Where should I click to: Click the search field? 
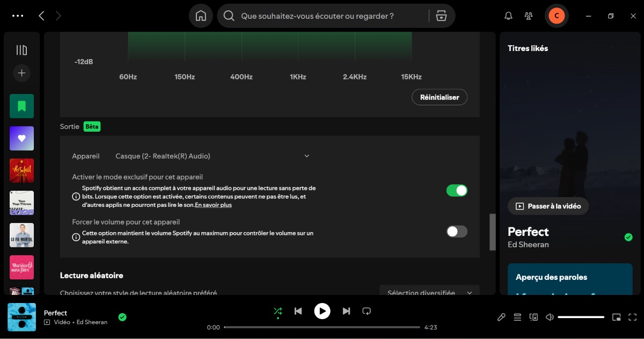pyautogui.click(x=322, y=16)
